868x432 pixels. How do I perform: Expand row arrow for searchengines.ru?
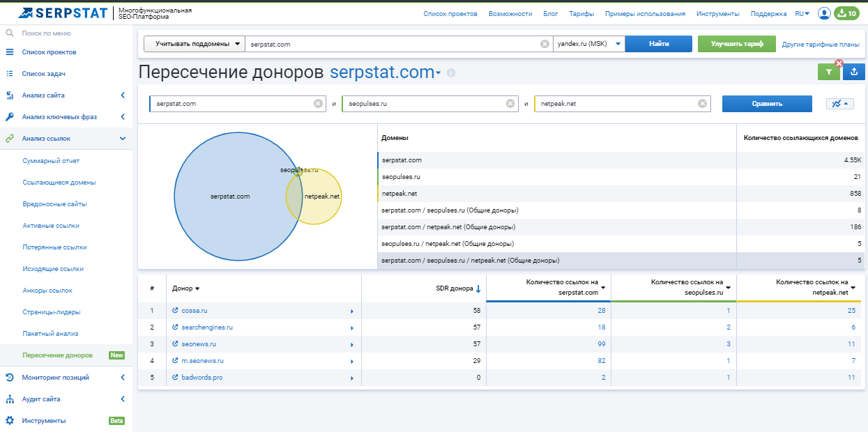(352, 327)
